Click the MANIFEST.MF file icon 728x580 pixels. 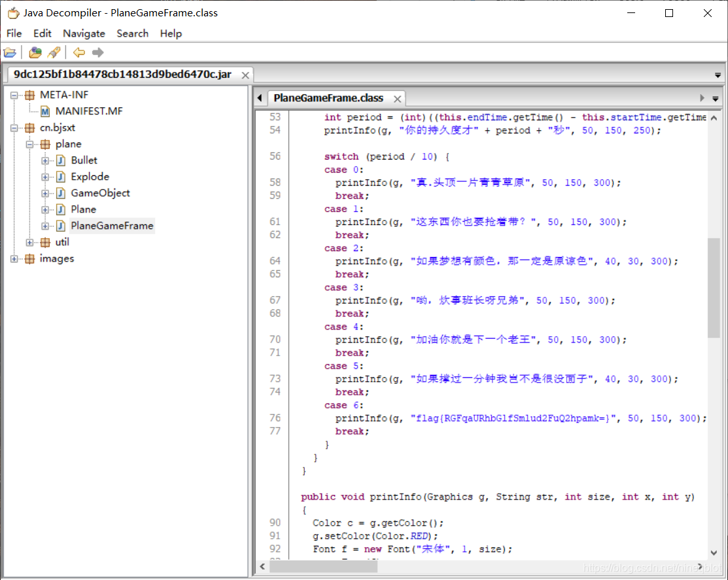[x=45, y=111]
